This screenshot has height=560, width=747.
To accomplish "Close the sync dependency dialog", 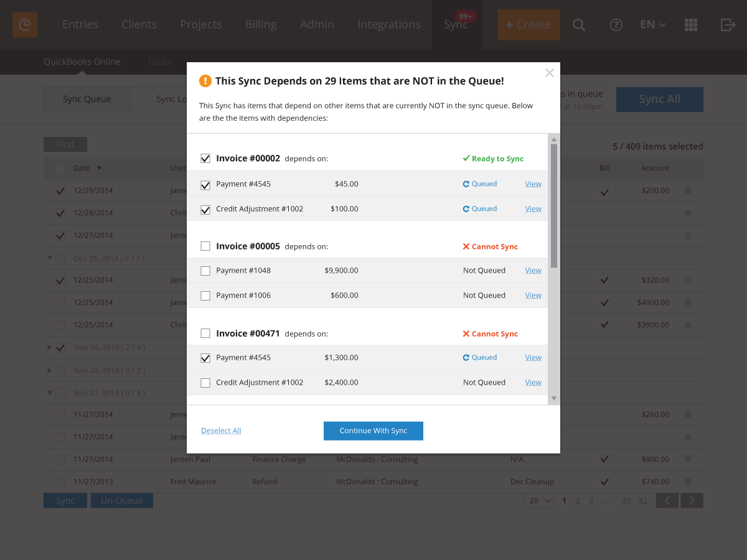I will [549, 73].
